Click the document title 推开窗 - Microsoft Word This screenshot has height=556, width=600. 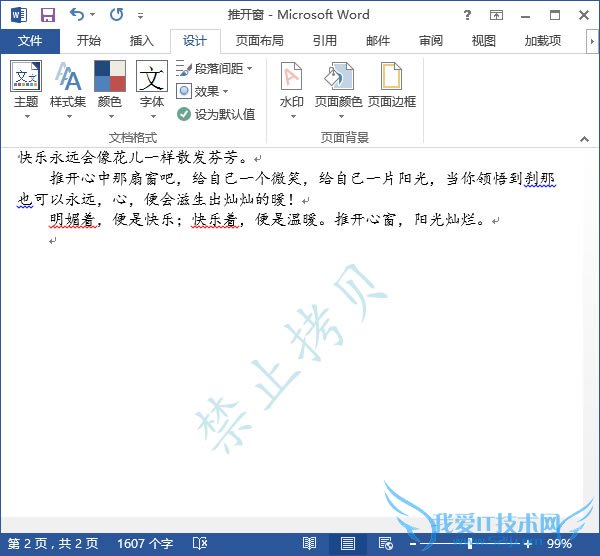pyautogui.click(x=298, y=15)
